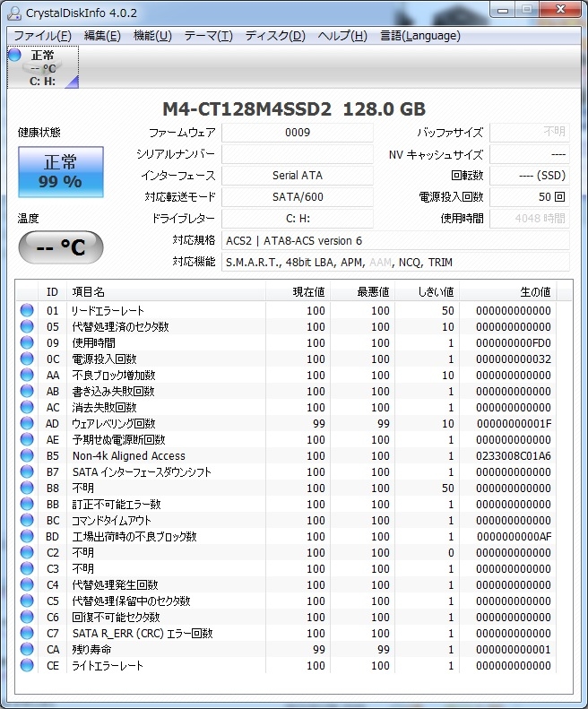Click status orb for ID AA row
Image resolution: width=588 pixels, height=709 pixels.
click(x=27, y=375)
